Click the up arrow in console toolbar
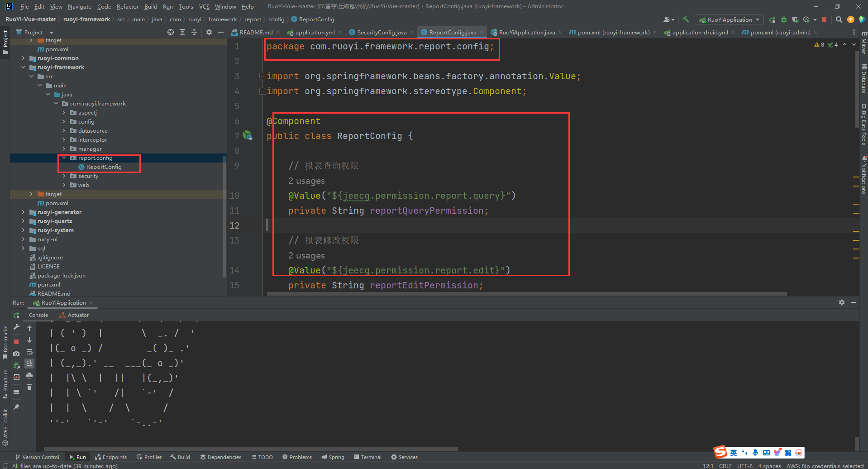 [29, 328]
